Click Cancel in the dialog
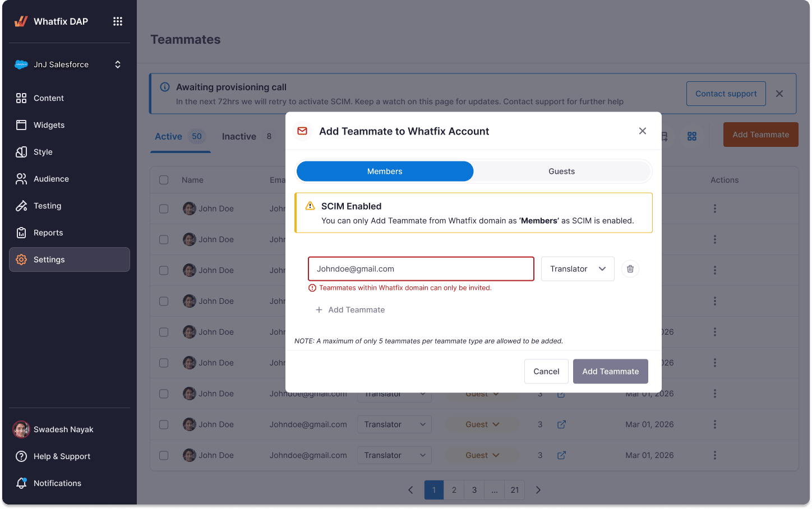 546,371
